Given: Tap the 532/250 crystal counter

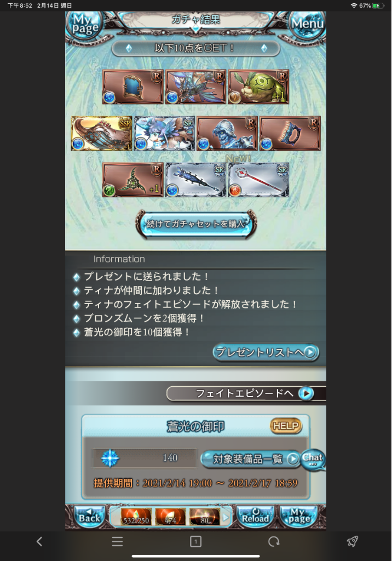Looking at the screenshot, I should [136, 517].
